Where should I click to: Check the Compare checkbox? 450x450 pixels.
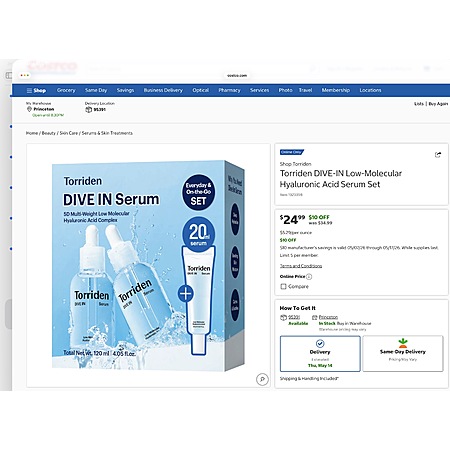coord(283,286)
